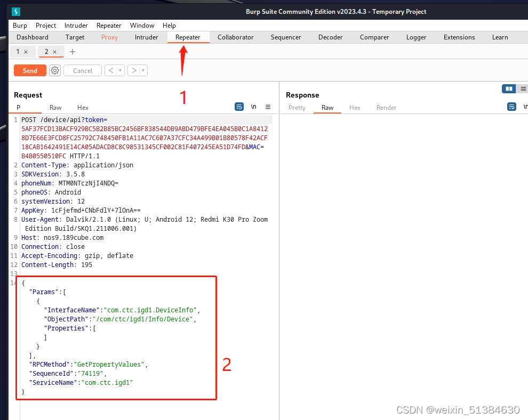Expand forward history dropdown arrow
The height and width of the screenshot is (420, 528).
[143, 70]
